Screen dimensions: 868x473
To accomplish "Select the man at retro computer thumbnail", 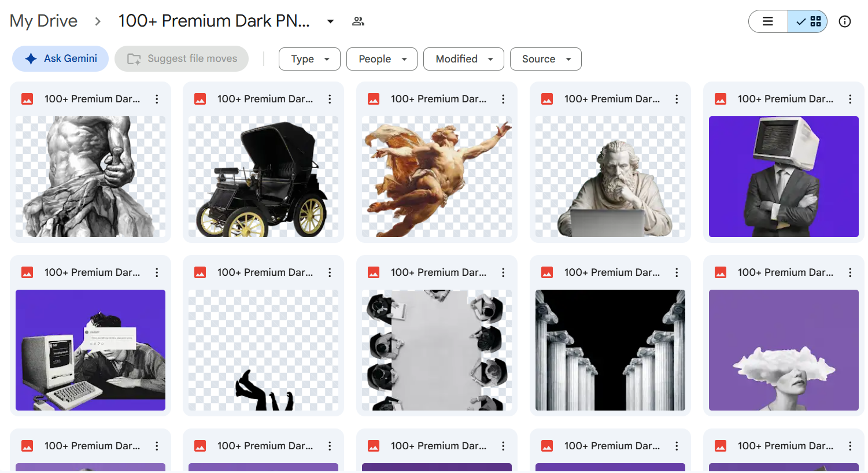I will click(90, 350).
